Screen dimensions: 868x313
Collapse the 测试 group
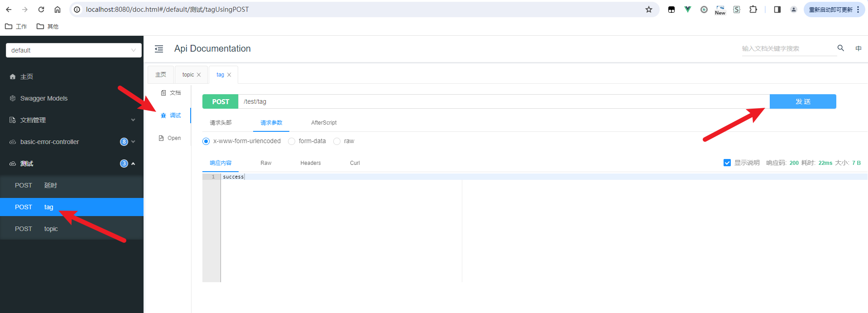click(72, 164)
